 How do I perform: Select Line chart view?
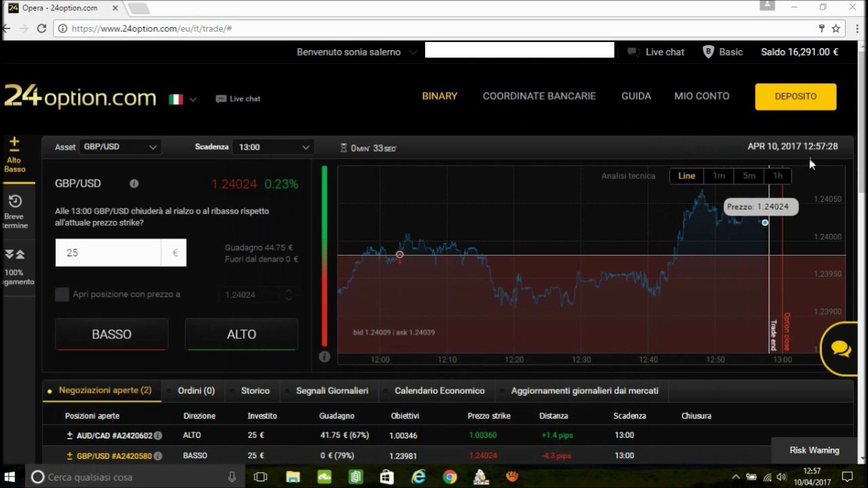pos(686,176)
